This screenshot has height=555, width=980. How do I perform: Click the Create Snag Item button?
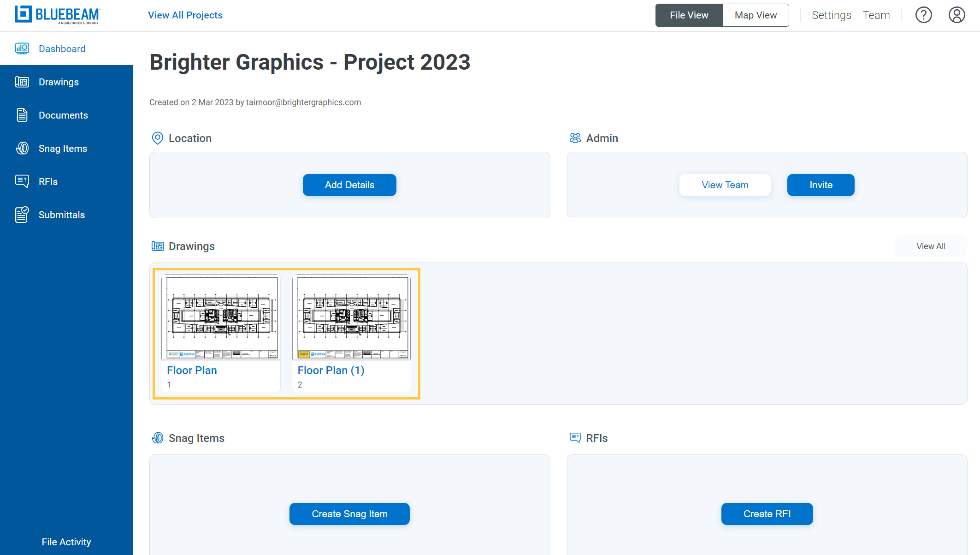(x=349, y=514)
